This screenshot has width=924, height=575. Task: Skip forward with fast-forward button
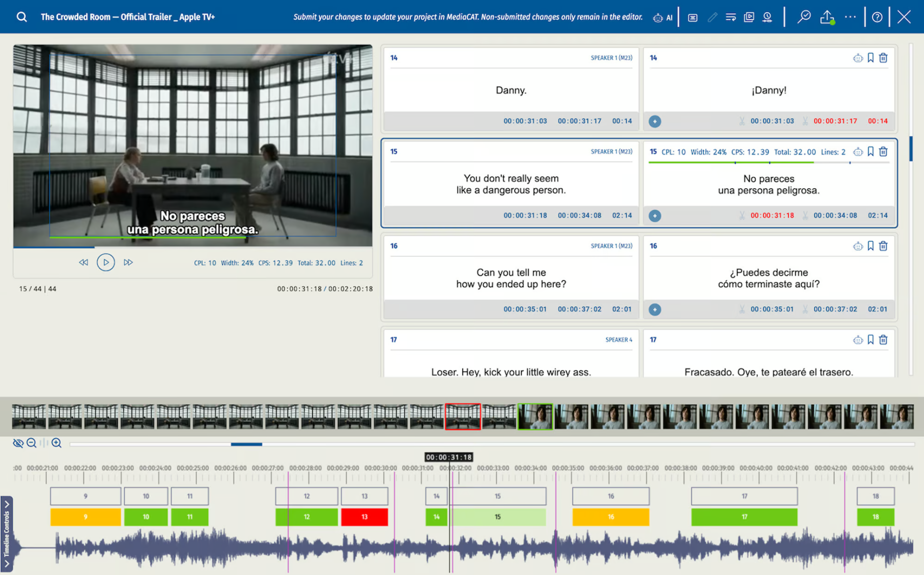pos(128,262)
